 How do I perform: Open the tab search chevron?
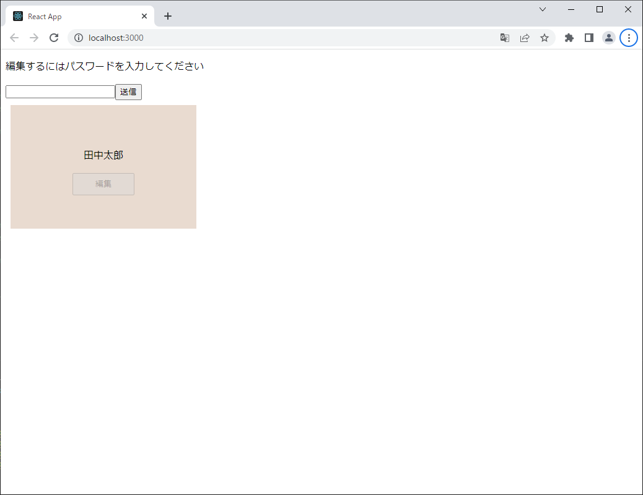point(543,9)
